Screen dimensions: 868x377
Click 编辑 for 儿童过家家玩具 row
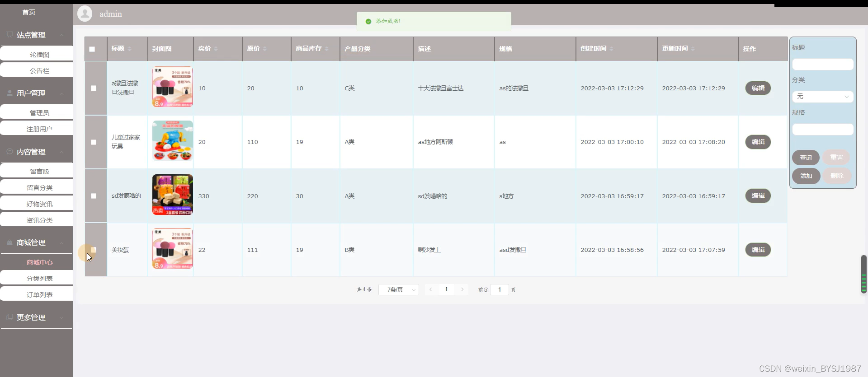(x=758, y=142)
